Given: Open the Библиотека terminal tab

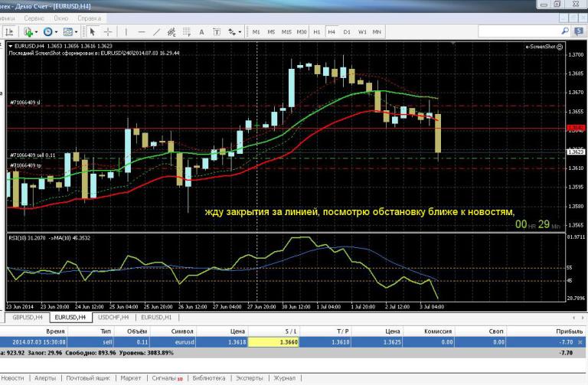Looking at the screenshot, I should click(209, 378).
